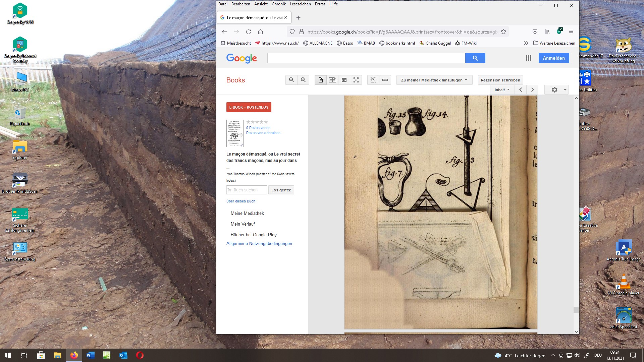Open the Books heading link
The width and height of the screenshot is (644, 362).
click(235, 80)
